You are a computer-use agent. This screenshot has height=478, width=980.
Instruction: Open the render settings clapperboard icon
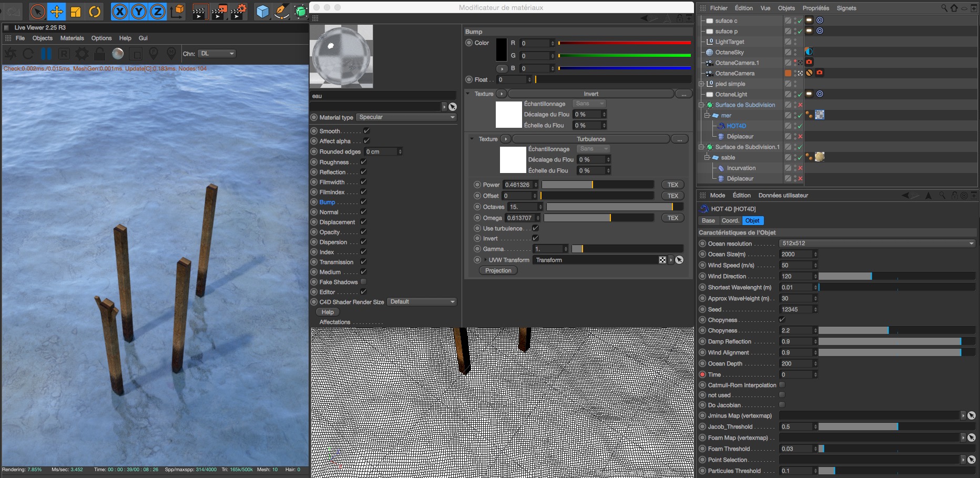pyautogui.click(x=238, y=12)
